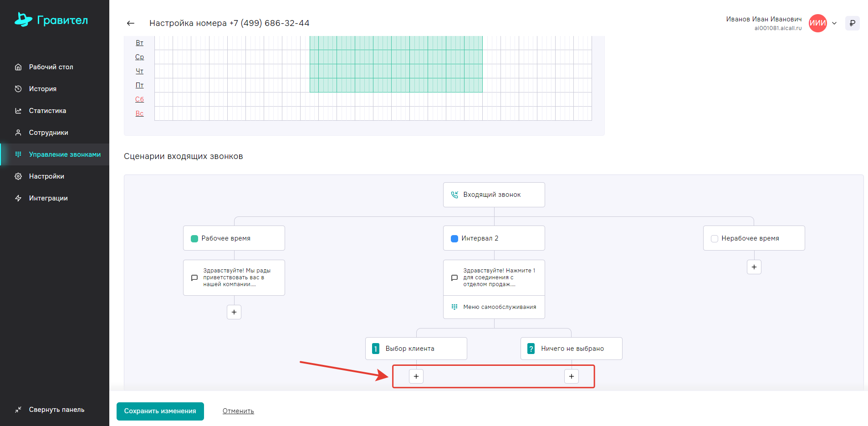The width and height of the screenshot is (868, 426).
Task: Click the ИИИ user avatar
Action: click(x=817, y=23)
